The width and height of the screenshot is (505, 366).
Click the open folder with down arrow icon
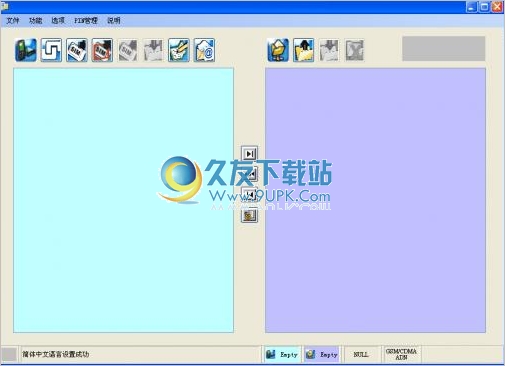278,50
